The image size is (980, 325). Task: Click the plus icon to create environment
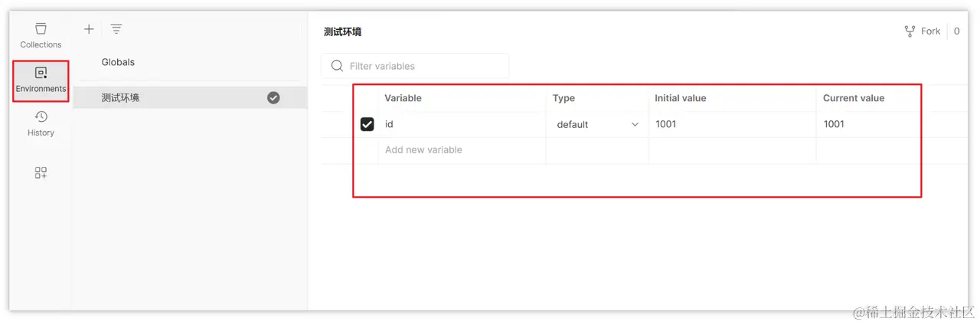click(89, 29)
